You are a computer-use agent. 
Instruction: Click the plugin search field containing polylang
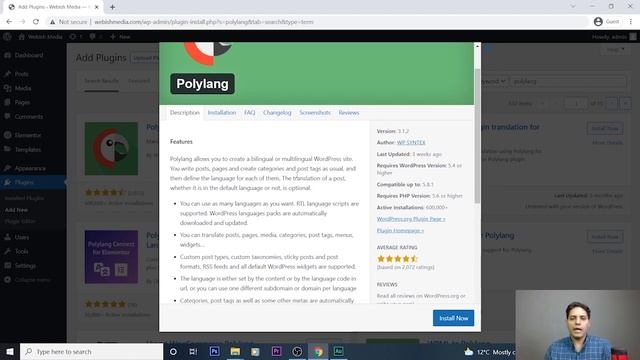[568, 81]
